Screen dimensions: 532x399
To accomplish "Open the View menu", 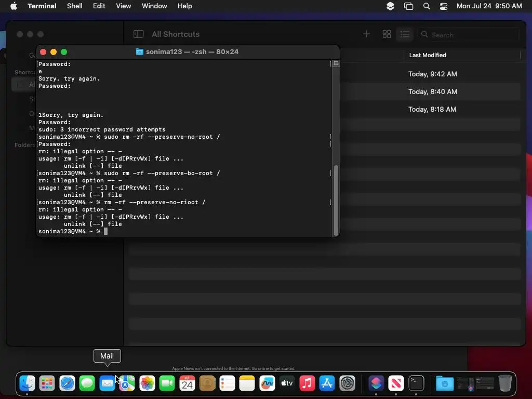I will (124, 6).
